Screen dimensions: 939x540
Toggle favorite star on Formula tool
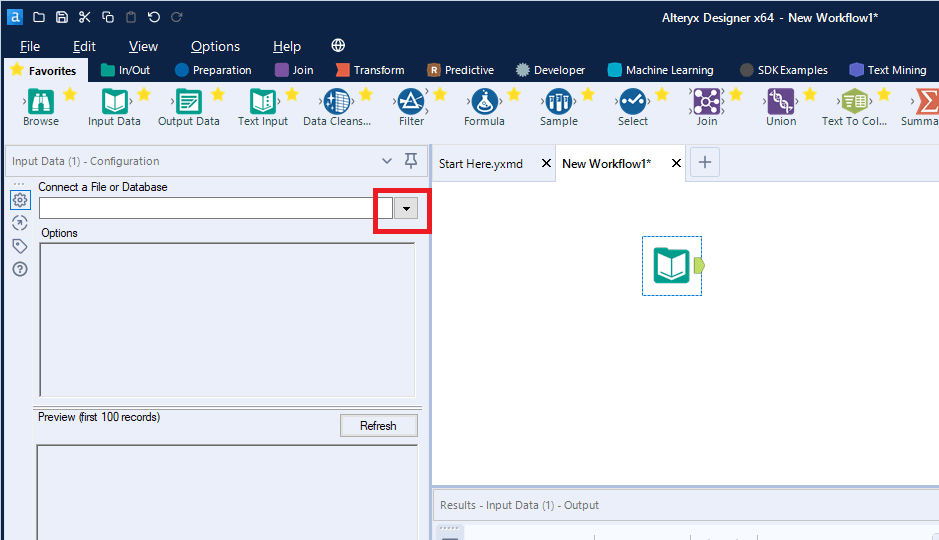[x=514, y=94]
